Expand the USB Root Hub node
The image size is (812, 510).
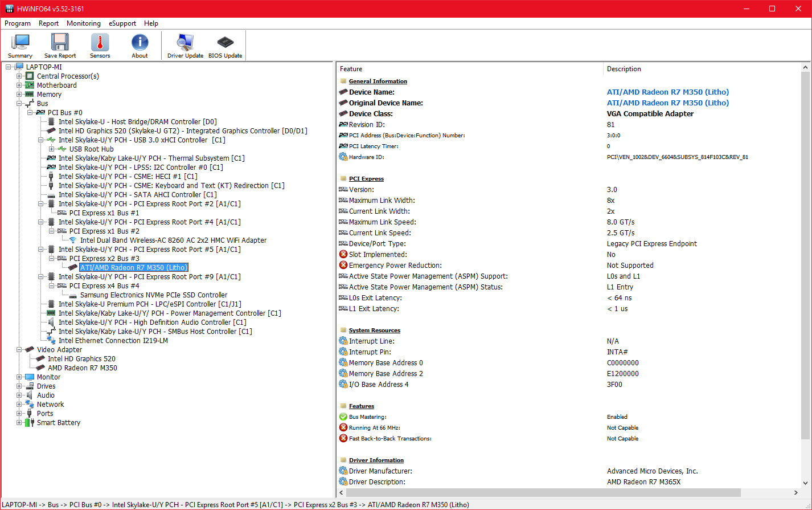point(52,149)
